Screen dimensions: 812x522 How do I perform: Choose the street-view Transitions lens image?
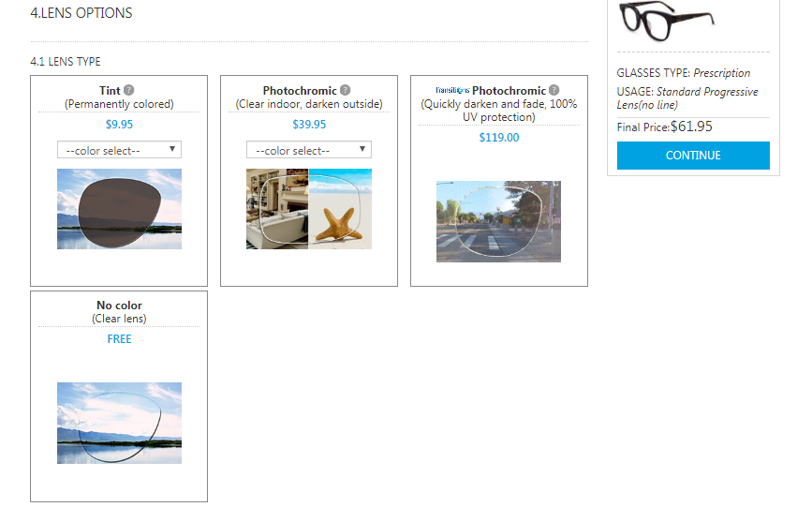tap(498, 221)
